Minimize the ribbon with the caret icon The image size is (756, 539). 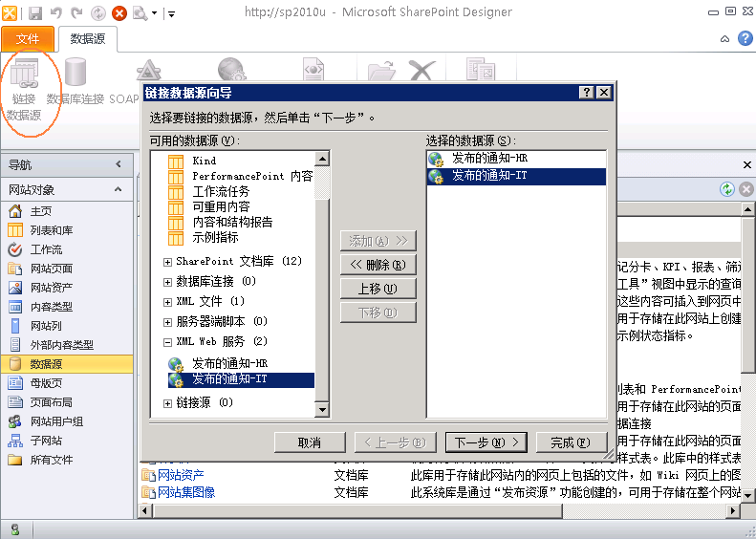click(x=724, y=39)
